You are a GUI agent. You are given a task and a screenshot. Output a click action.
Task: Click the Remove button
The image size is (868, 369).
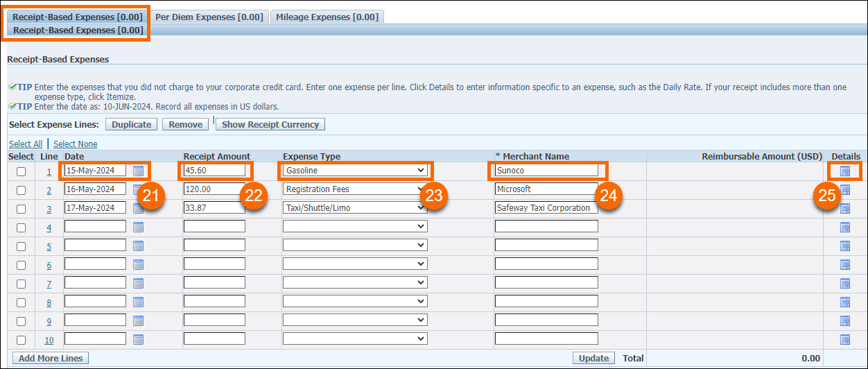click(186, 124)
